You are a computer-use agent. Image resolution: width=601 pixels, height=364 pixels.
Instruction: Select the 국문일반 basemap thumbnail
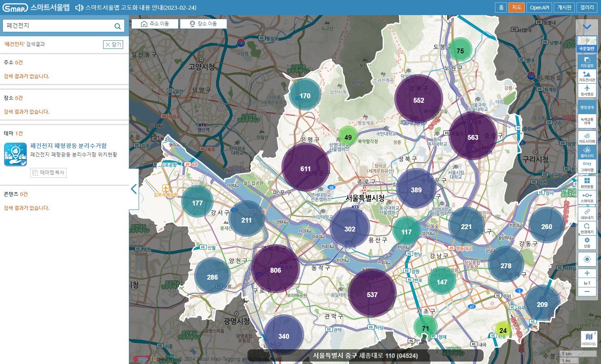587,44
